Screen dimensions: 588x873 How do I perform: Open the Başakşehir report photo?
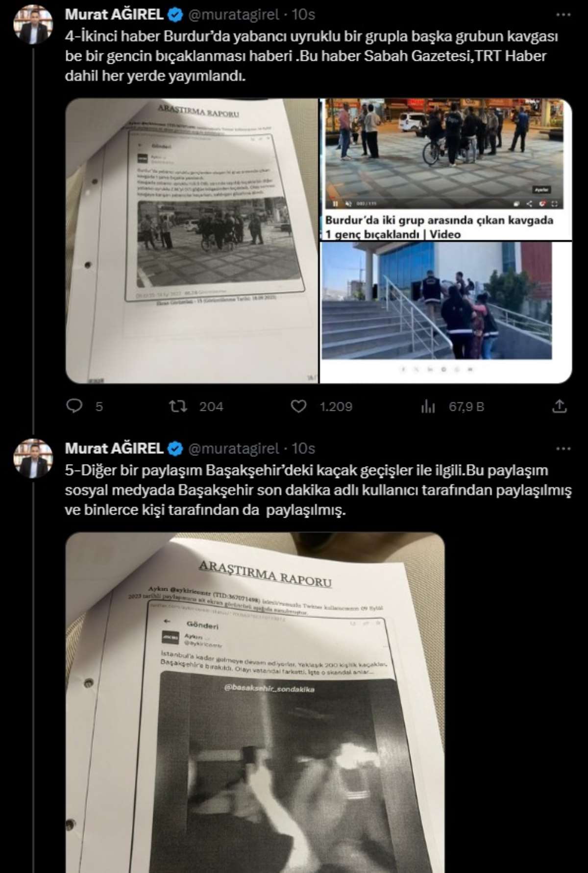coord(255,702)
